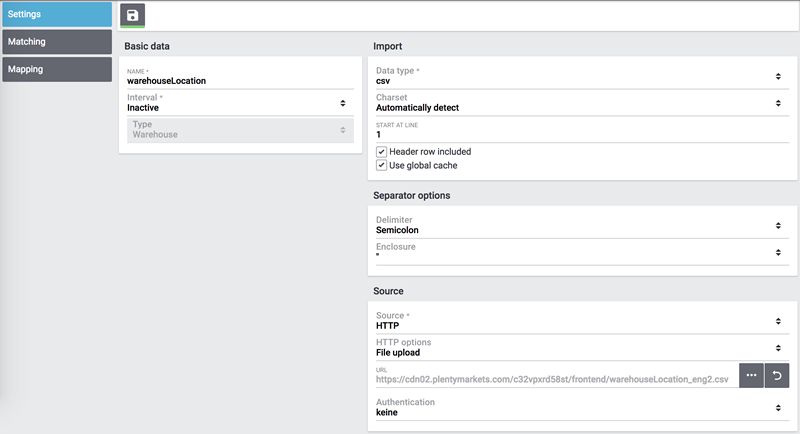Toggle the Header row included checkbox
800x434 pixels.
tap(382, 152)
